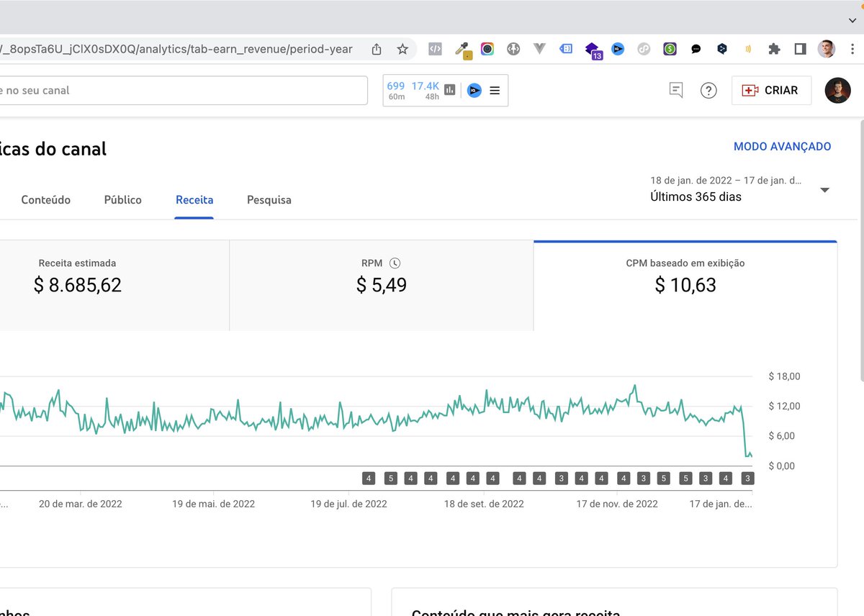Click the 20 de mar. de 2022 date label

point(81,504)
